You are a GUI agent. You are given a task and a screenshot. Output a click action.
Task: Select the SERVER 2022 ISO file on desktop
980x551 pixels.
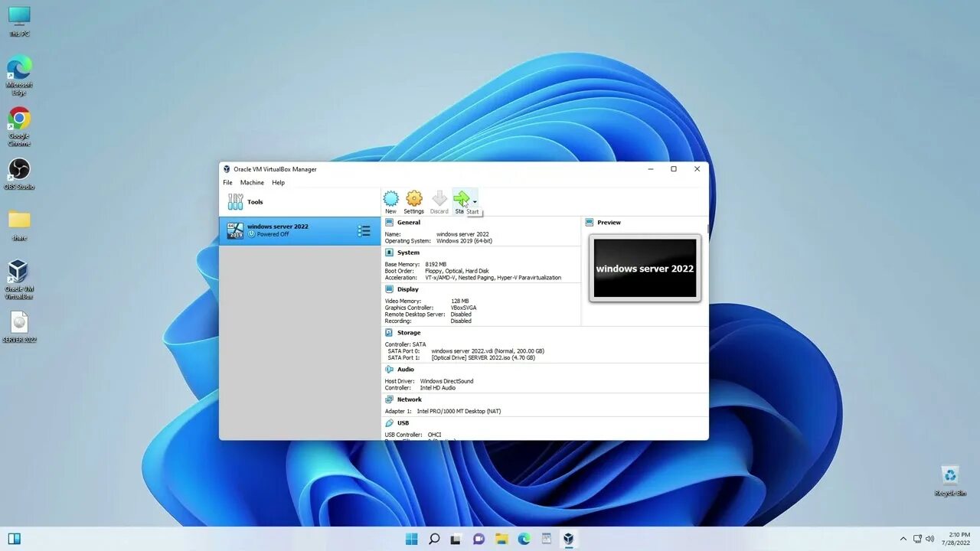[19, 327]
